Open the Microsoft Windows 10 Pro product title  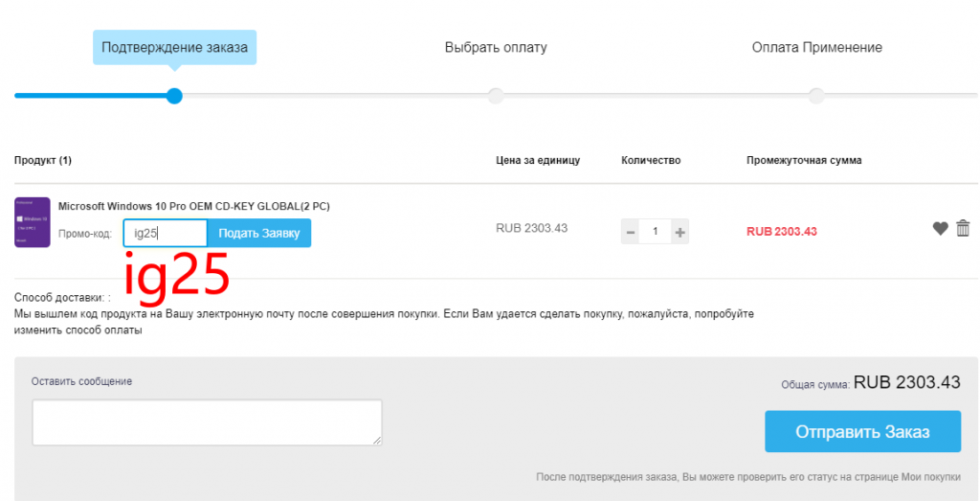[x=194, y=206]
